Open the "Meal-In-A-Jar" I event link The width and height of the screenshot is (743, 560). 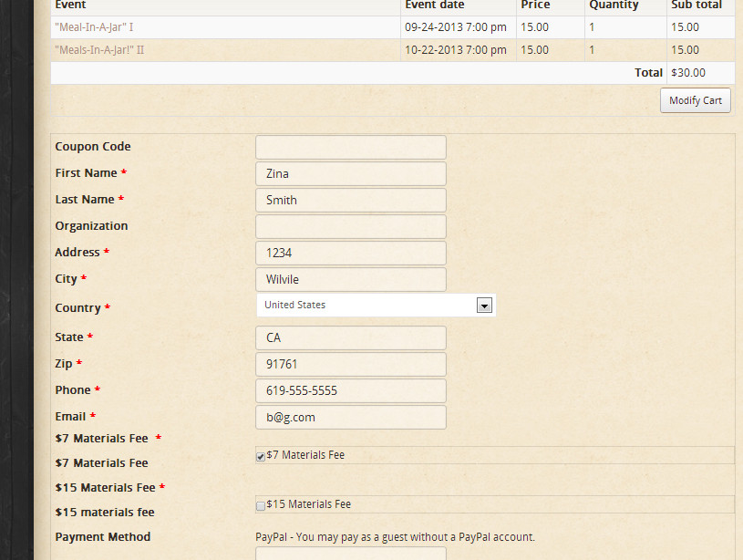click(x=94, y=27)
